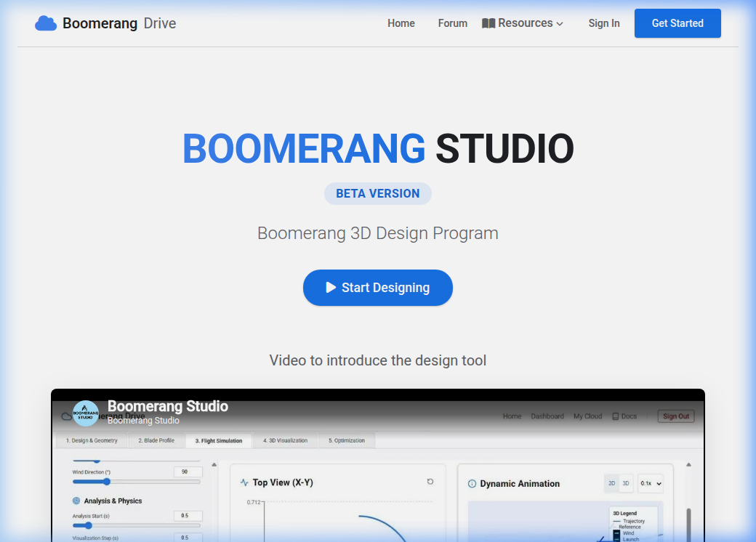Select the '5. Optimization' tab in video
The height and width of the screenshot is (542, 756).
[x=347, y=440]
